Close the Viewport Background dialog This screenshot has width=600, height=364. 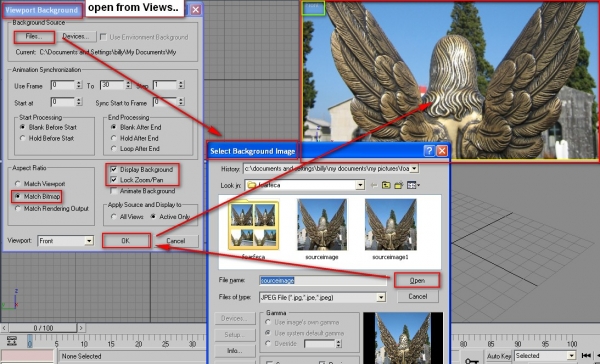[x=196, y=10]
